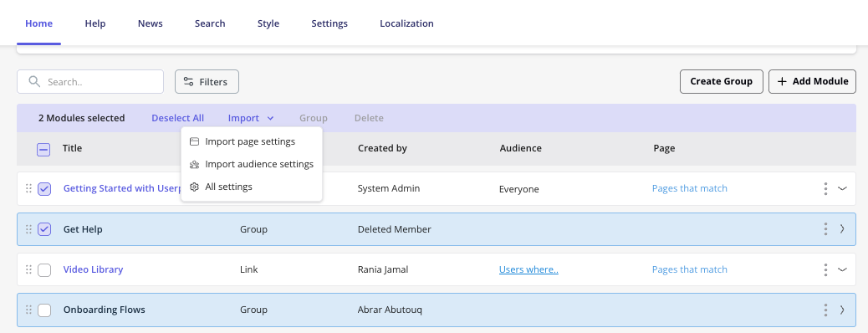
Task: Grab the drag handle of Getting Started row
Action: (x=28, y=188)
